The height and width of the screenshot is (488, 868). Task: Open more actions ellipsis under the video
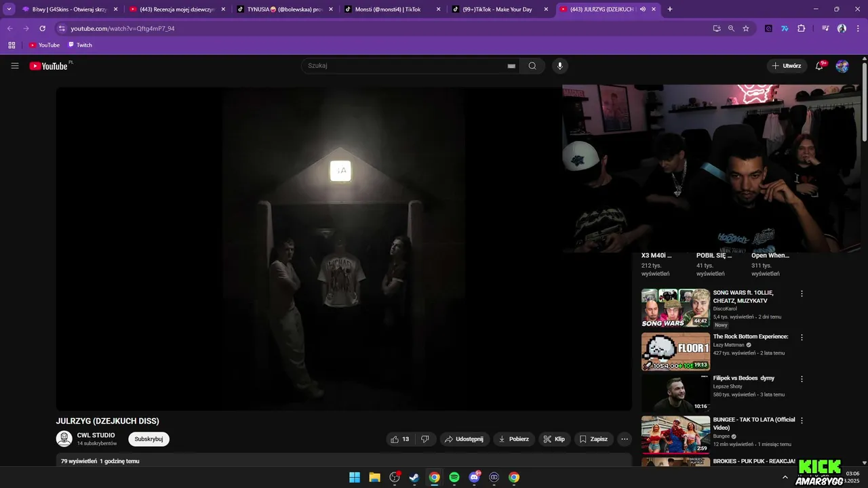tap(625, 439)
